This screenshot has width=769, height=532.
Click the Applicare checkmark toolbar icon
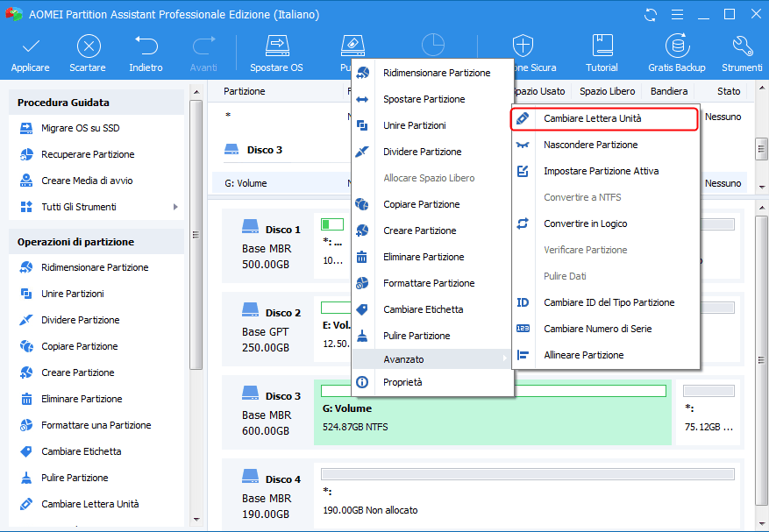[31, 47]
